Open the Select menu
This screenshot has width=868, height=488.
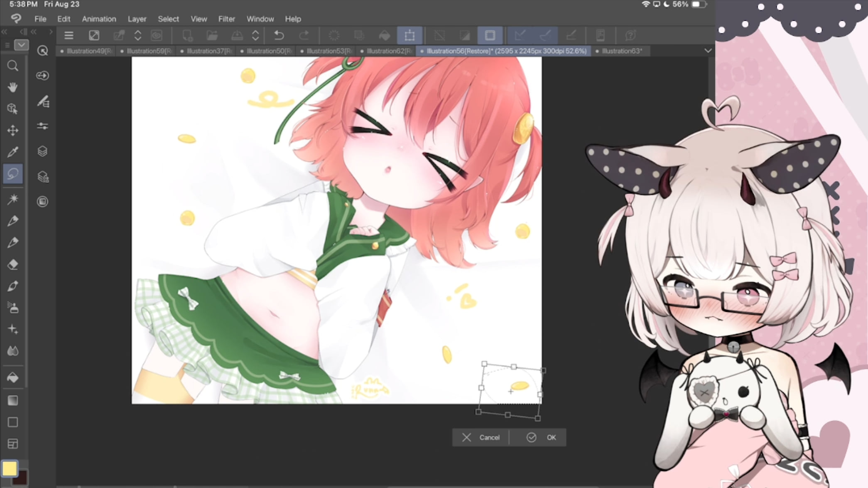point(168,19)
